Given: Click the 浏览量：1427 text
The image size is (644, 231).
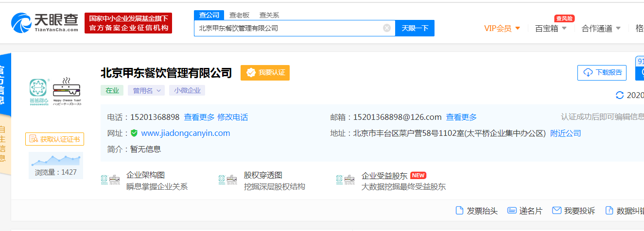Looking at the screenshot, I should pyautogui.click(x=56, y=172).
